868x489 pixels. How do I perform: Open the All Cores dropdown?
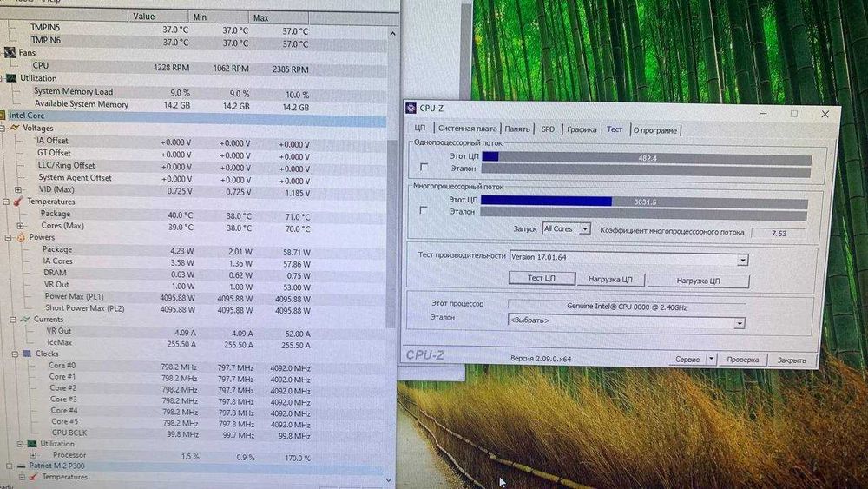tap(584, 228)
